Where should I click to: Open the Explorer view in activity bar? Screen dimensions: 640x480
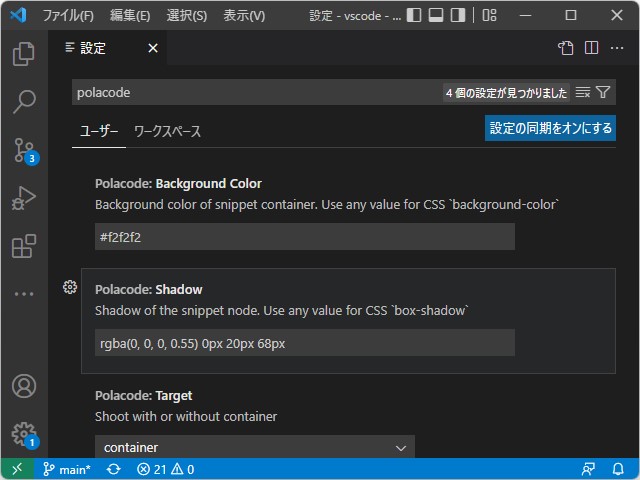[x=24, y=53]
